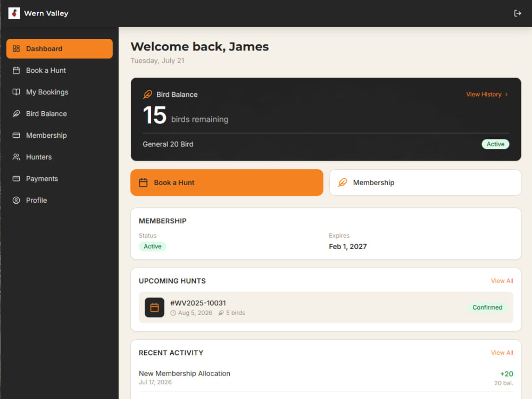Open Hunters in the sidebar
The width and height of the screenshot is (532, 399).
coord(60,157)
